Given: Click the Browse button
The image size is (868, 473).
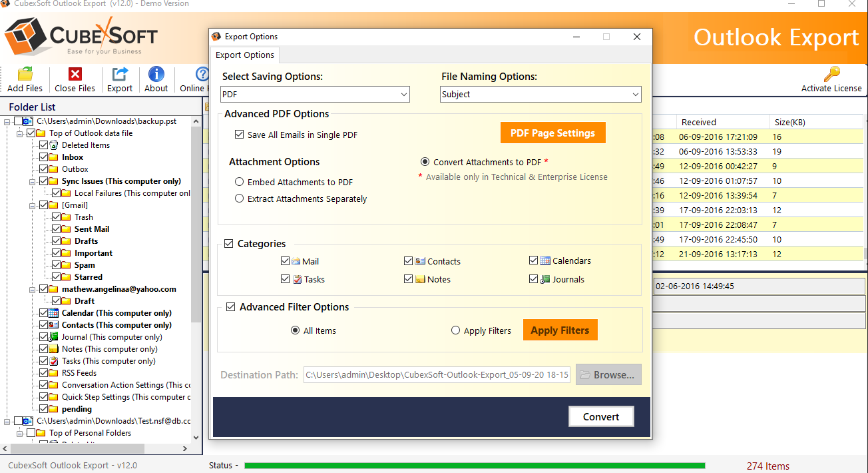Looking at the screenshot, I should click(x=608, y=374).
